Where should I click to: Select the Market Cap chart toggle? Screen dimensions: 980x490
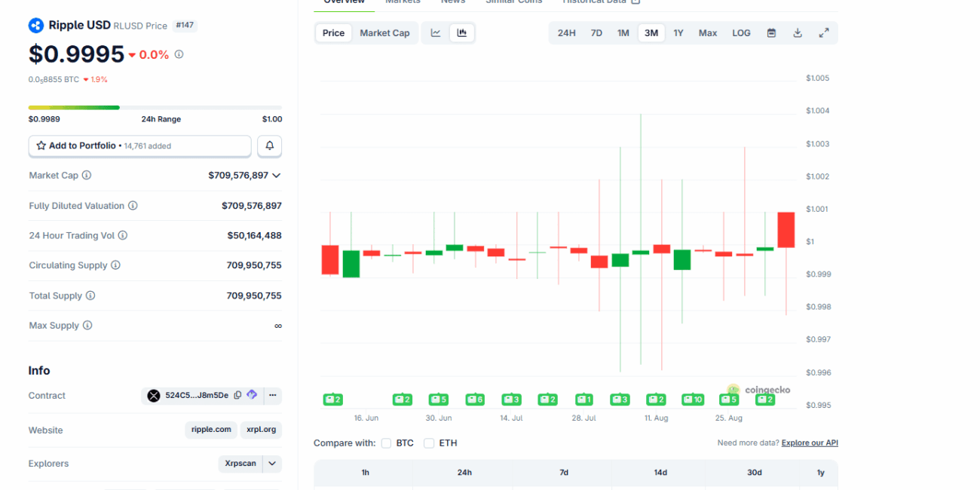384,33
